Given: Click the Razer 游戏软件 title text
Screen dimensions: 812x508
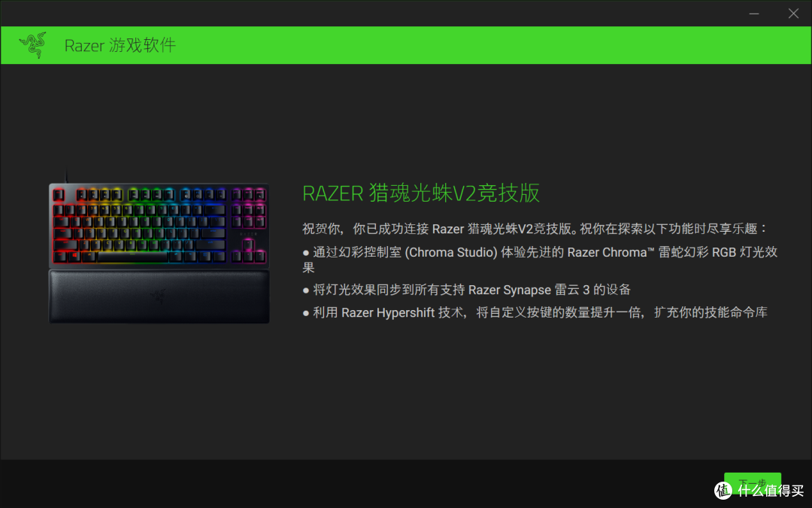Looking at the screenshot, I should tap(120, 46).
